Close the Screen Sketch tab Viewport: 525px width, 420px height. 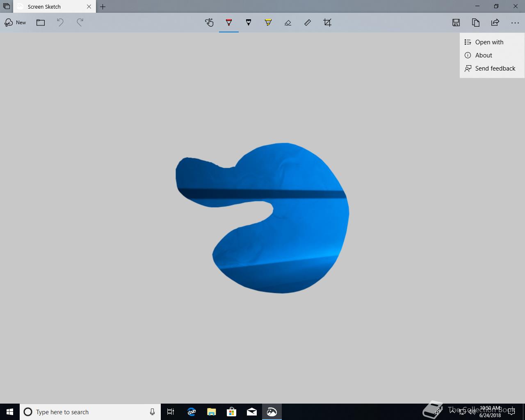pyautogui.click(x=89, y=7)
